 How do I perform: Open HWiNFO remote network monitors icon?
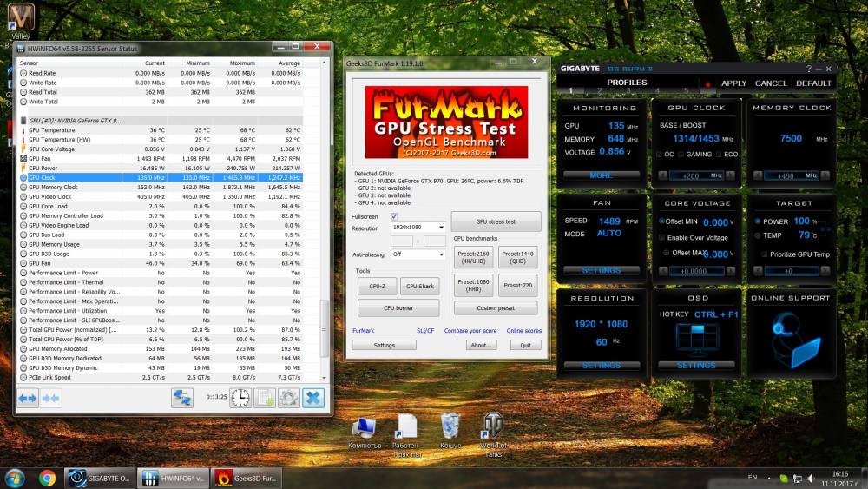[182, 398]
